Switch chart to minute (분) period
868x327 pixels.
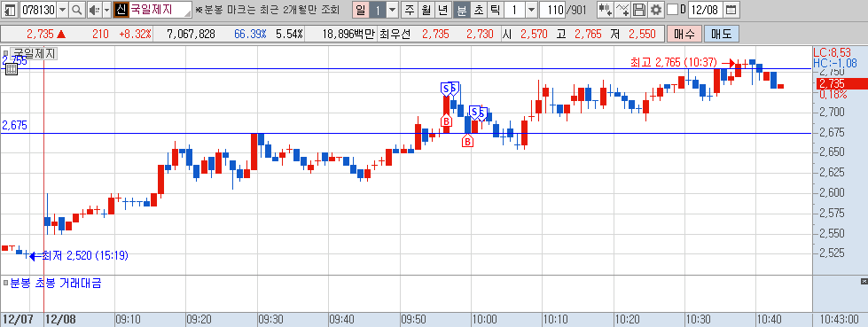461,10
